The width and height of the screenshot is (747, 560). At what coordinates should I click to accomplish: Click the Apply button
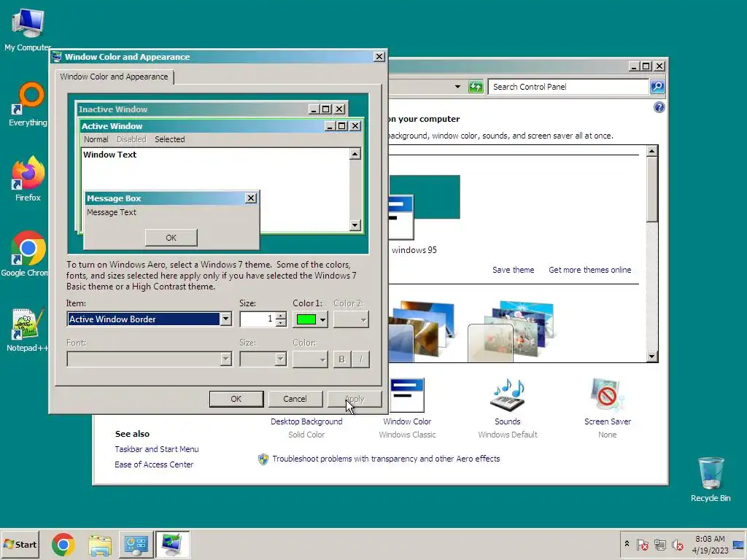coord(355,399)
